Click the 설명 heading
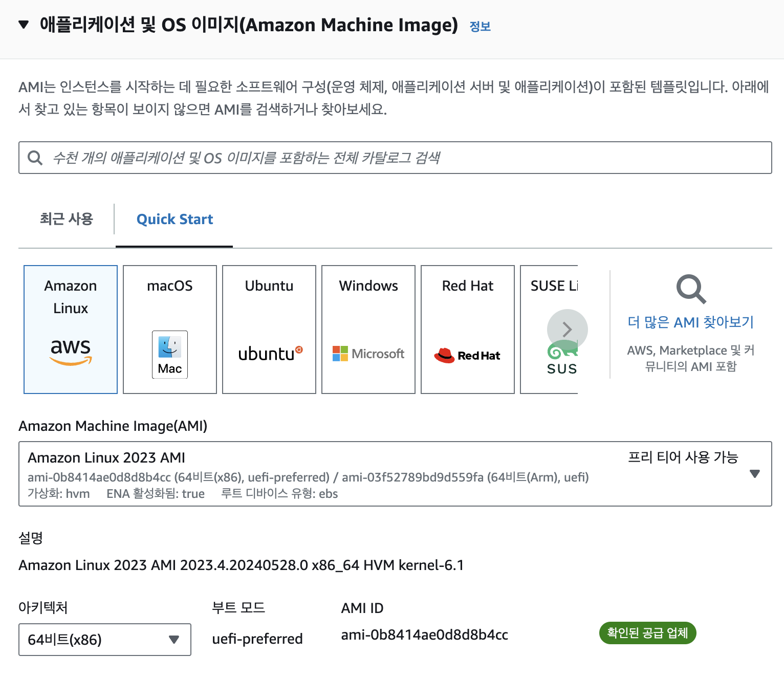This screenshot has height=700, width=784. pos(31,538)
